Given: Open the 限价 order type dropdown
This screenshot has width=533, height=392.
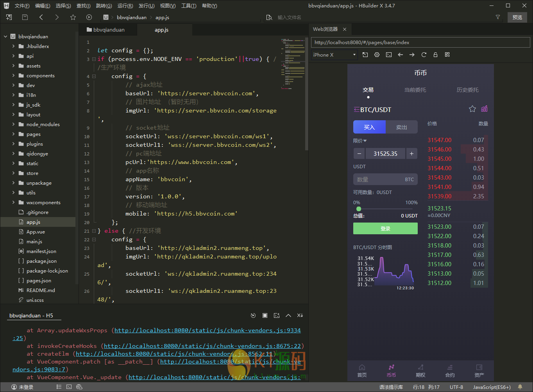Looking at the screenshot, I should (x=360, y=141).
